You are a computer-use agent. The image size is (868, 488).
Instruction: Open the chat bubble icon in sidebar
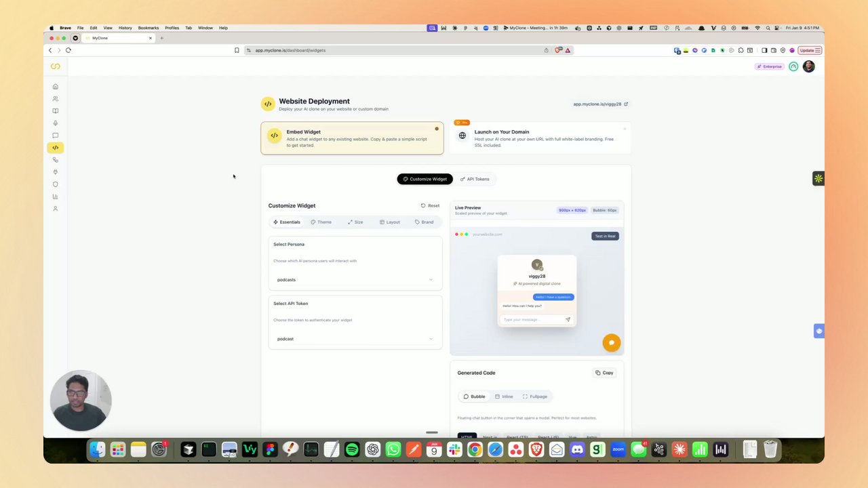pyautogui.click(x=56, y=136)
